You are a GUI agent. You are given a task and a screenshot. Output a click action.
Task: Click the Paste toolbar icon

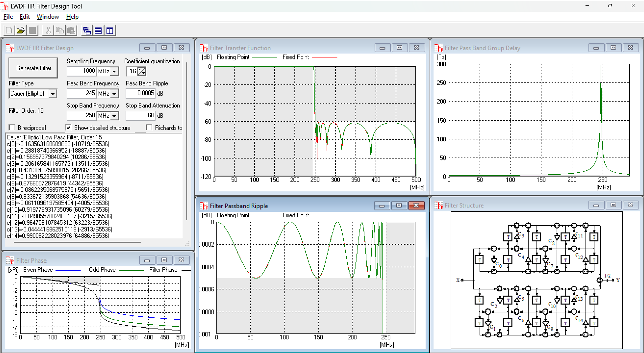pyautogui.click(x=71, y=31)
